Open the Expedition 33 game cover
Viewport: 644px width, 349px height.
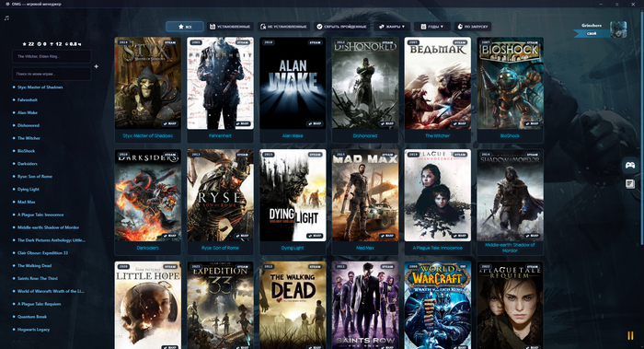[220, 306]
